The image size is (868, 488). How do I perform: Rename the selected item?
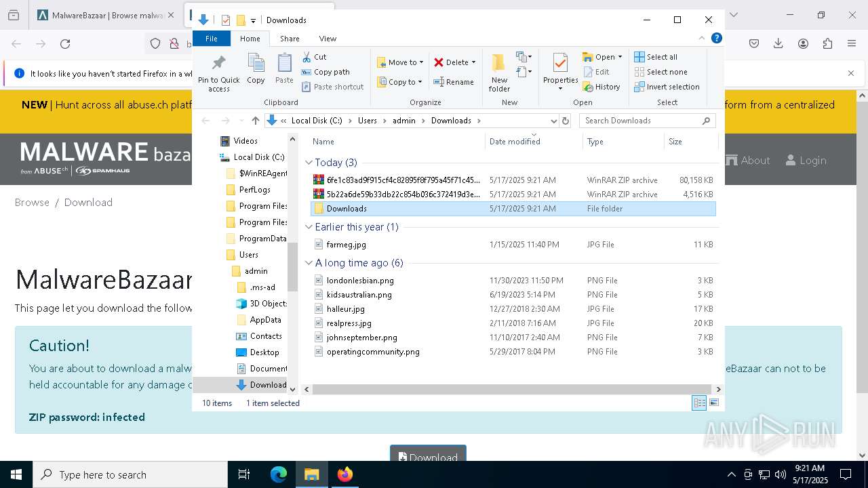454,82
